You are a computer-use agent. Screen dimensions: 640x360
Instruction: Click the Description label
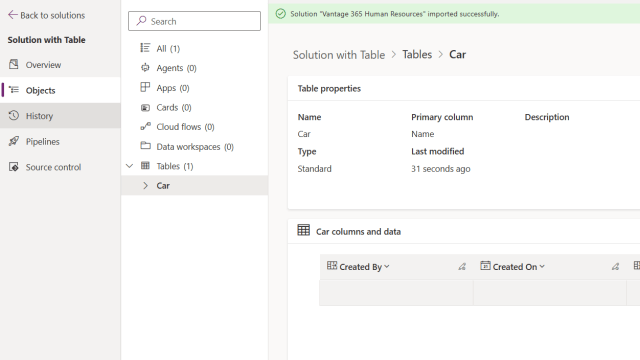[x=547, y=117]
